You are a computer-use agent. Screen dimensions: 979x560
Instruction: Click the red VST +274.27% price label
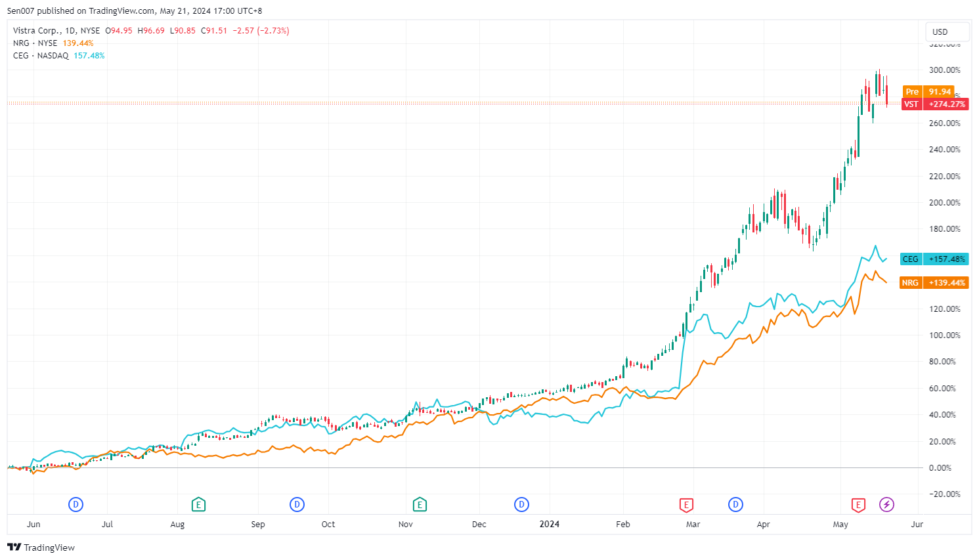pos(934,104)
